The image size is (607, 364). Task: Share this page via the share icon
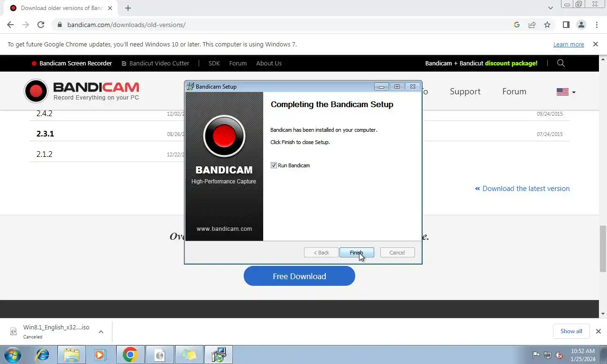(x=532, y=25)
